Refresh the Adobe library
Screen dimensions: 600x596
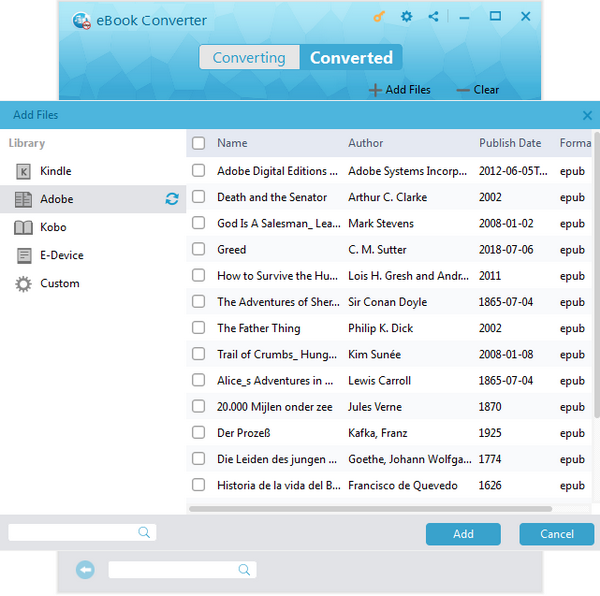[x=172, y=199]
